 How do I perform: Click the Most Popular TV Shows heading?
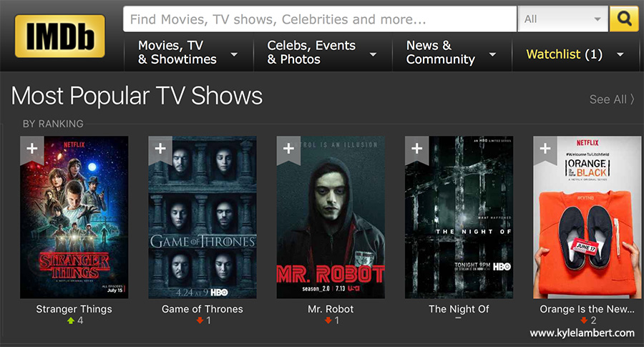click(x=137, y=96)
